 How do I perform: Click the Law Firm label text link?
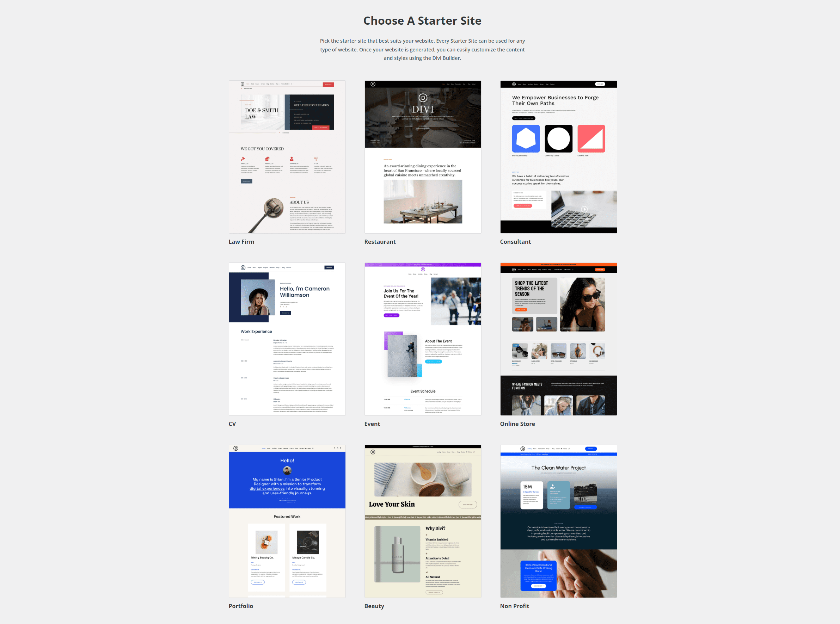pyautogui.click(x=241, y=242)
